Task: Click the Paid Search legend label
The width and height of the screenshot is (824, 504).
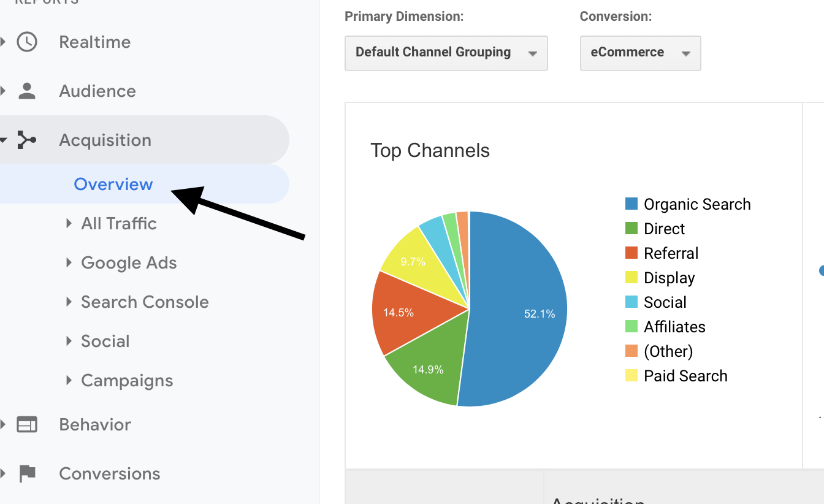Action: (x=685, y=376)
